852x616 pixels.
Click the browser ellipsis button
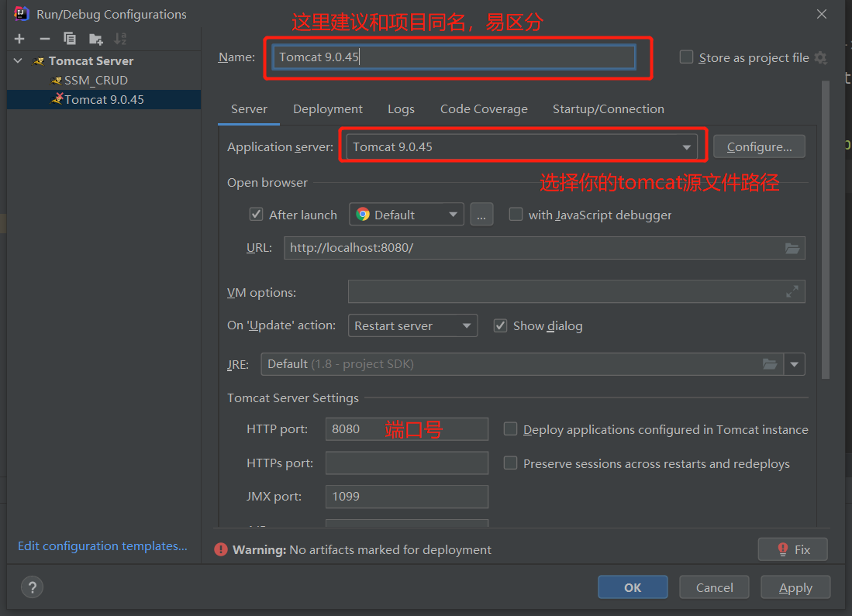pos(481,215)
